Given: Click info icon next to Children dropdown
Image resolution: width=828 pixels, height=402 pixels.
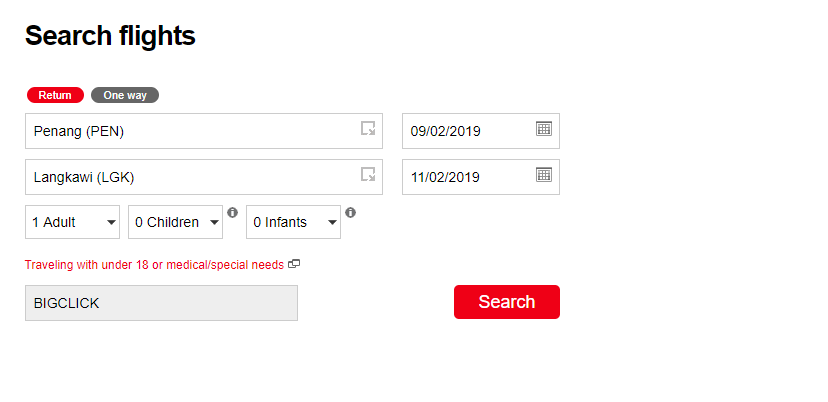Looking at the screenshot, I should [232, 212].
